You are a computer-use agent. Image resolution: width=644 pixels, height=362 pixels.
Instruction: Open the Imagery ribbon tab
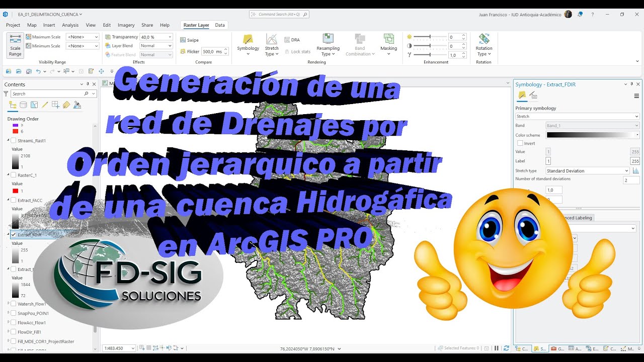[126, 25]
